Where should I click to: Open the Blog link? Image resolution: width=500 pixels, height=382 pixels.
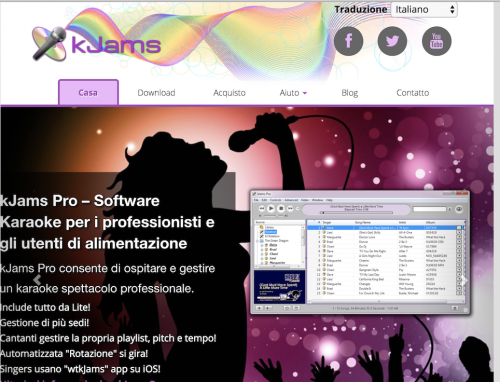point(350,93)
